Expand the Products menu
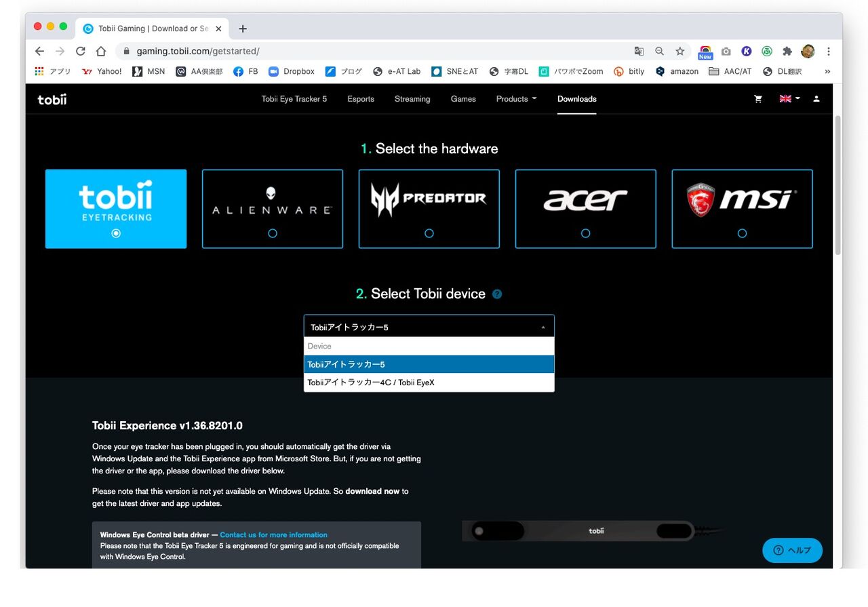This screenshot has width=868, height=607. coord(516,99)
